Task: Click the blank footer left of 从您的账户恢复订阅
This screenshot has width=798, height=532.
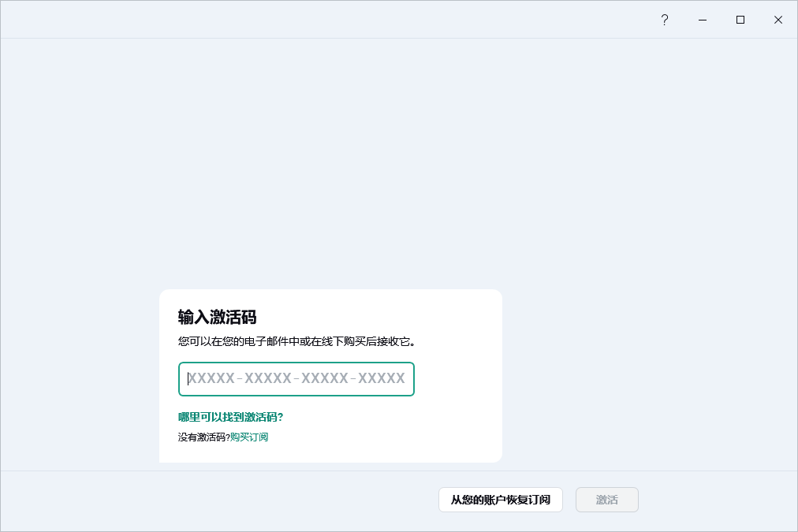Action: [x=221, y=500]
